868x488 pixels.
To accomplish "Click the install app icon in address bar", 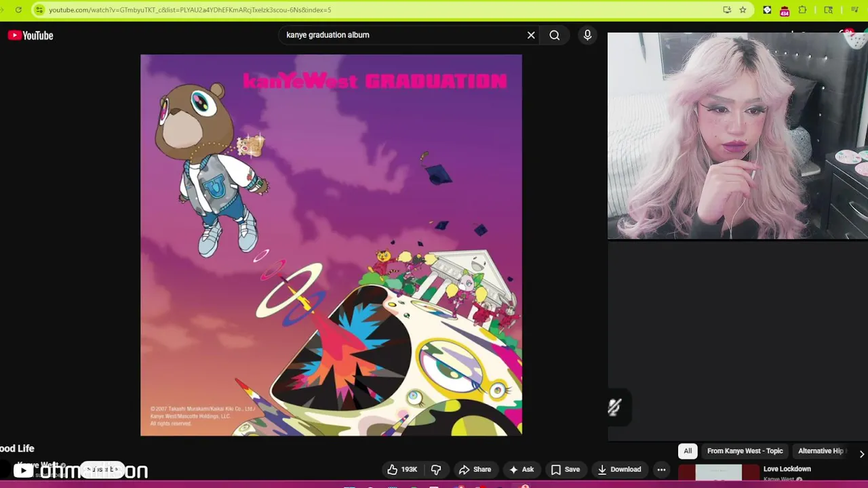I will [727, 10].
